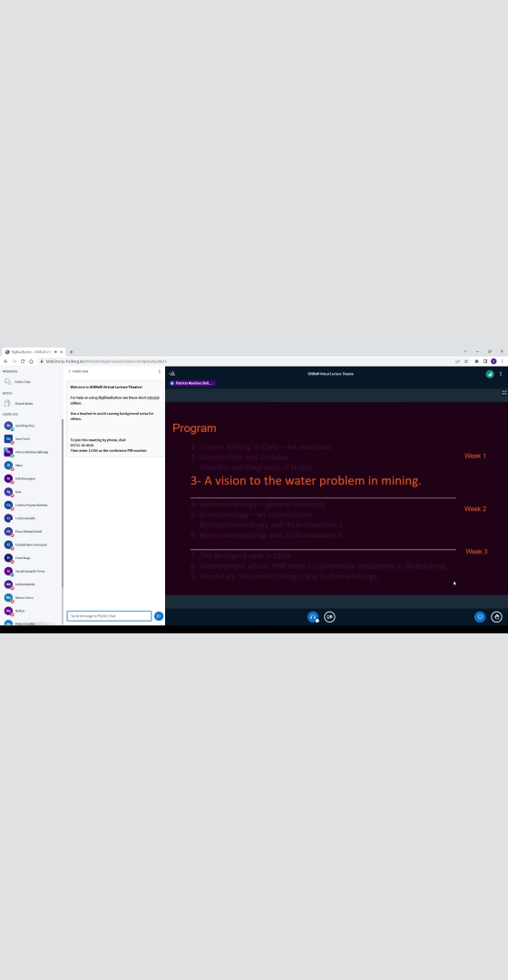The width and height of the screenshot is (508, 980).
Task: Click the 'Week 1' label on the slide
Action: [x=474, y=456]
